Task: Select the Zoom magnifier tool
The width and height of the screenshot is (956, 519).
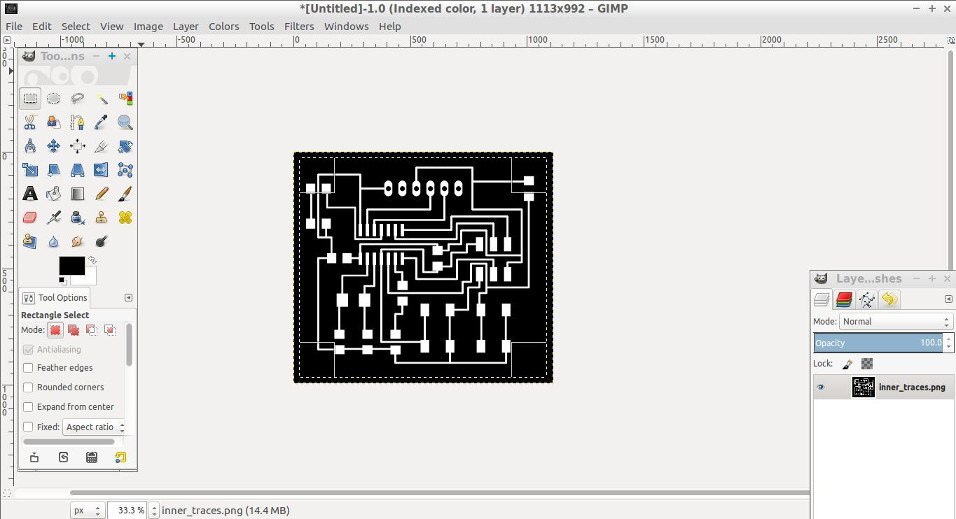Action: 125,122
